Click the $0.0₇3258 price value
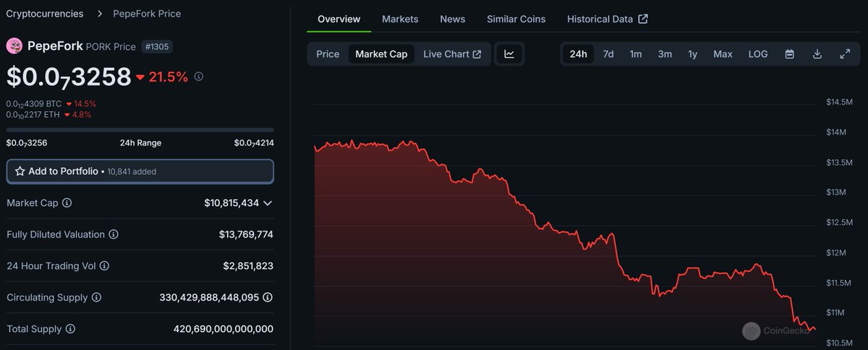The height and width of the screenshot is (350, 868). click(x=69, y=77)
